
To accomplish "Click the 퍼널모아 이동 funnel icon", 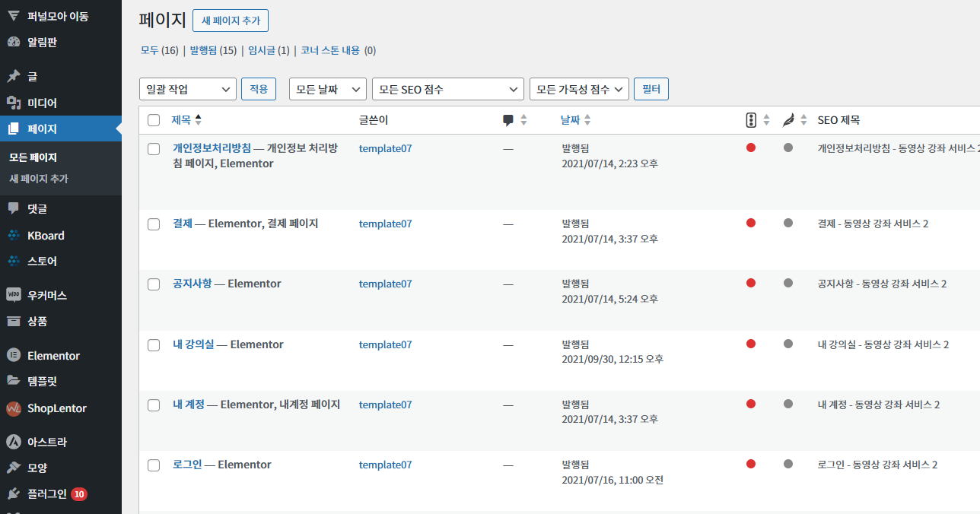I will click(x=13, y=16).
